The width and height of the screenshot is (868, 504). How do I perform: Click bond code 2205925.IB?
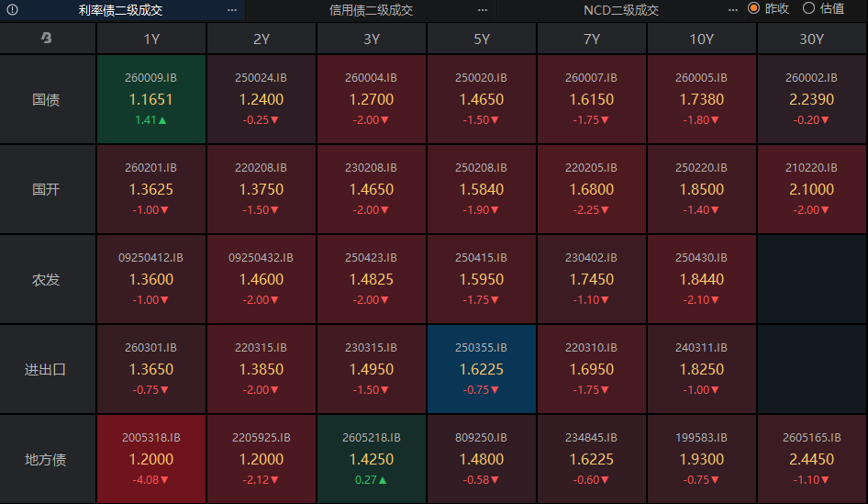[262, 438]
